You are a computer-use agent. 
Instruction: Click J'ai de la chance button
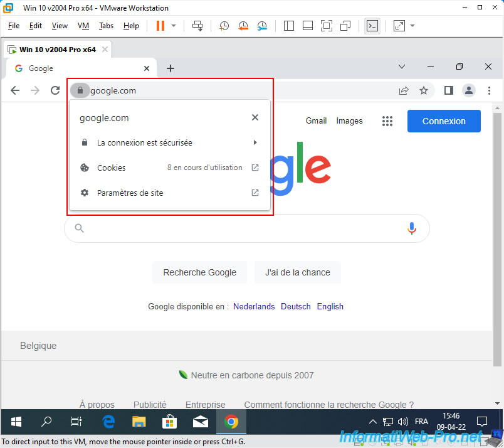(x=297, y=272)
